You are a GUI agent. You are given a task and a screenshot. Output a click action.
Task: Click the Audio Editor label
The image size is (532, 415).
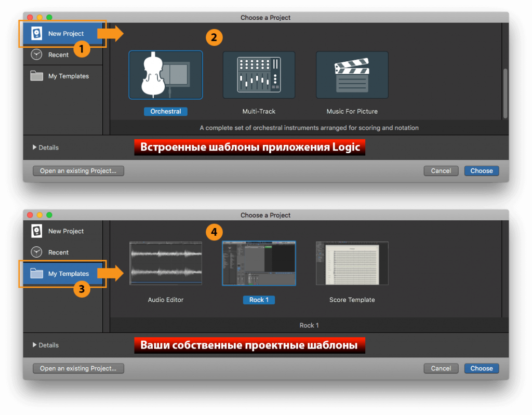166,300
